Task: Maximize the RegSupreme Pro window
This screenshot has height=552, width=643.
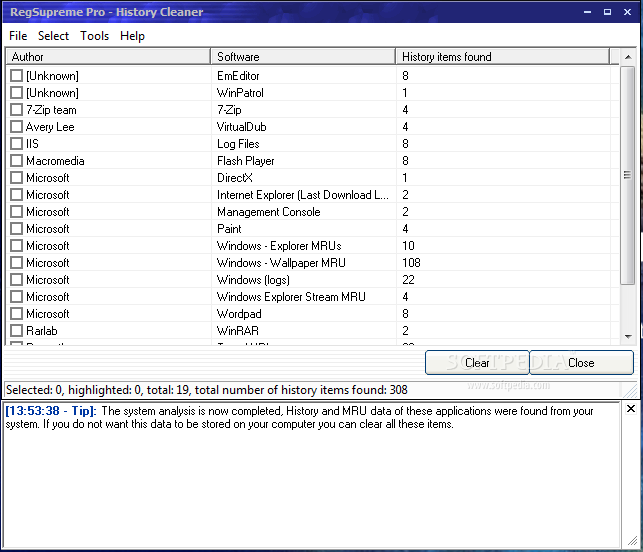Action: (x=607, y=12)
